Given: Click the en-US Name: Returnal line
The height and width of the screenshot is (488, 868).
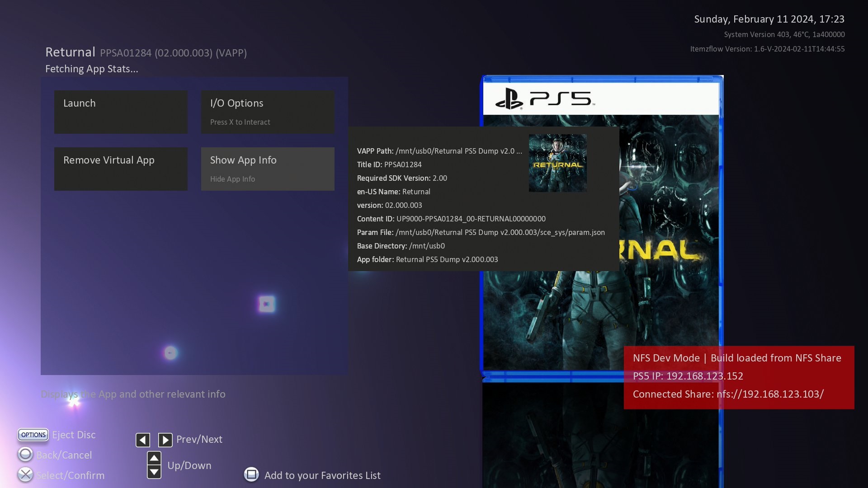Looking at the screenshot, I should pos(394,192).
